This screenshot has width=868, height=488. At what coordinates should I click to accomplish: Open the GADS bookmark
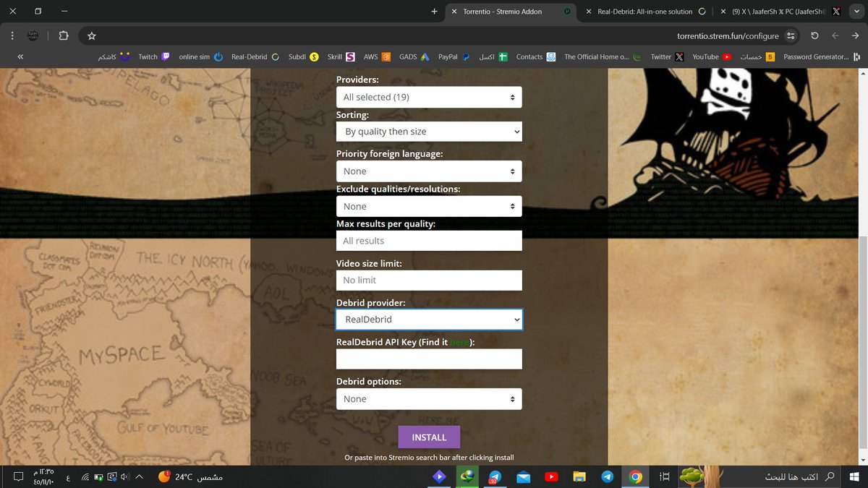(414, 56)
